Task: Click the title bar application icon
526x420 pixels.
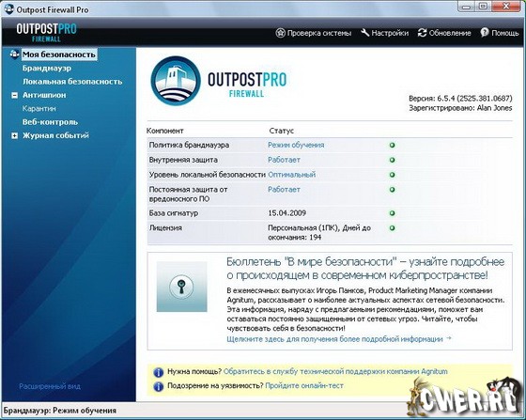Action: click(8, 9)
